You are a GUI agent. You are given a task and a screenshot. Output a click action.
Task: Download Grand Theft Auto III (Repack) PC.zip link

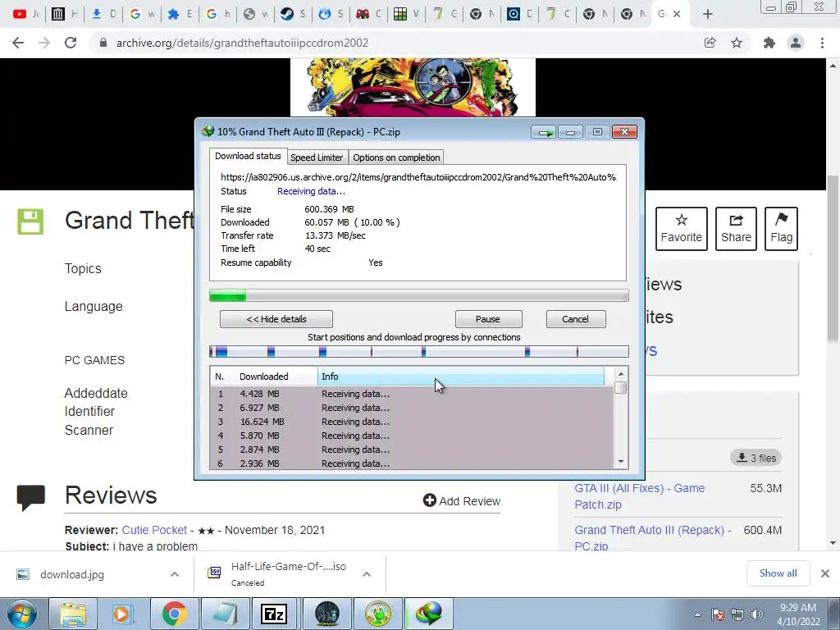click(x=652, y=537)
